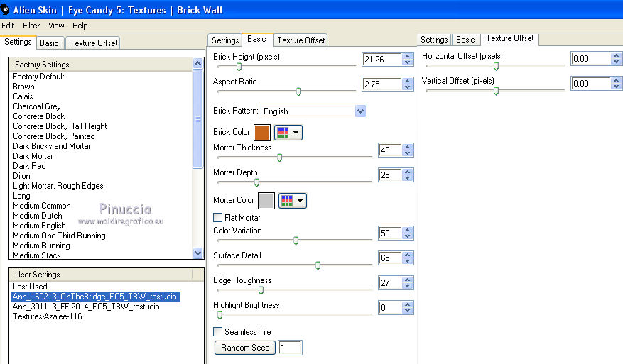Select Settings tab in middle panel

(x=225, y=40)
